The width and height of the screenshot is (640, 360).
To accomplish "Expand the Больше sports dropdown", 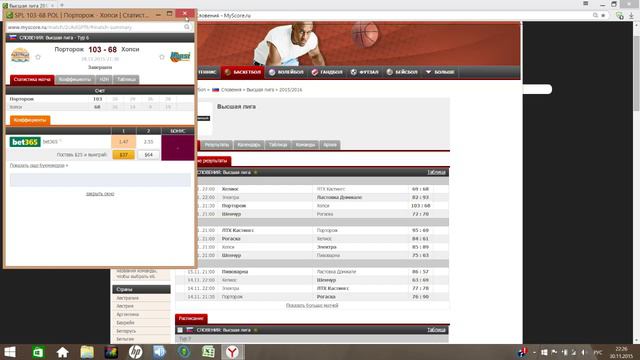I will [440, 72].
